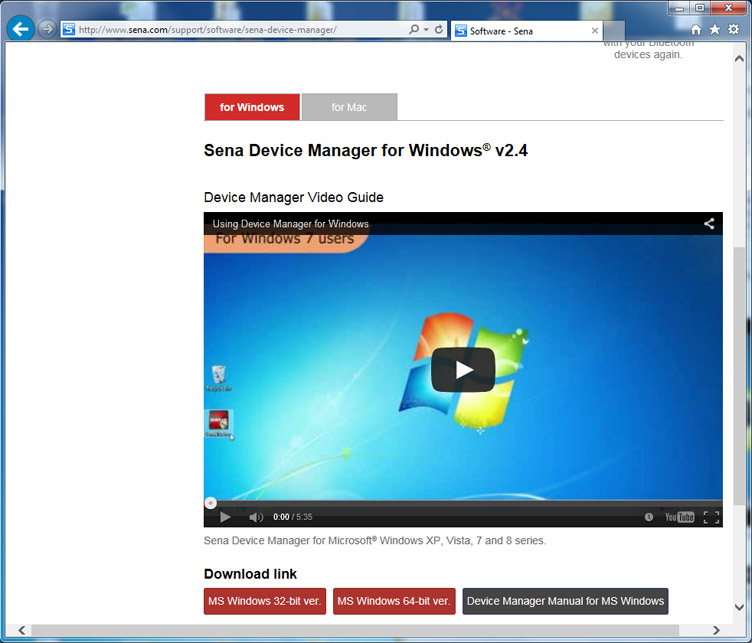Click horizontal scrollbar left arrow
Viewport: 752px width, 643px height.
[22, 630]
